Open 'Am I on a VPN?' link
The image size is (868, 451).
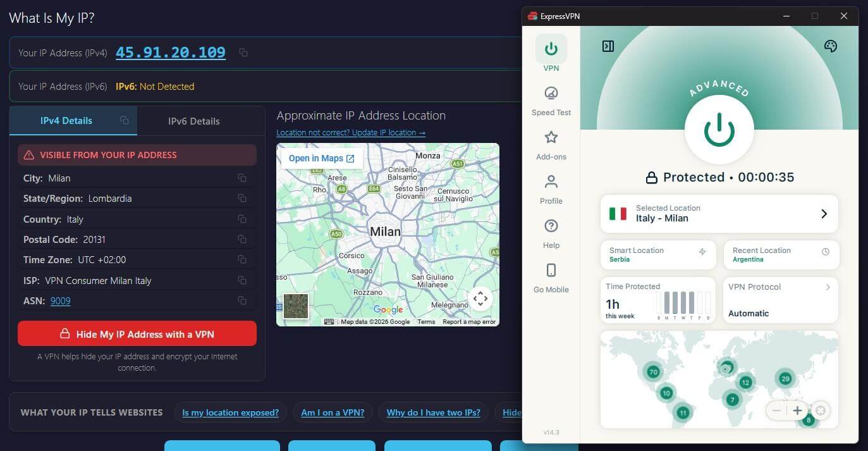(333, 412)
